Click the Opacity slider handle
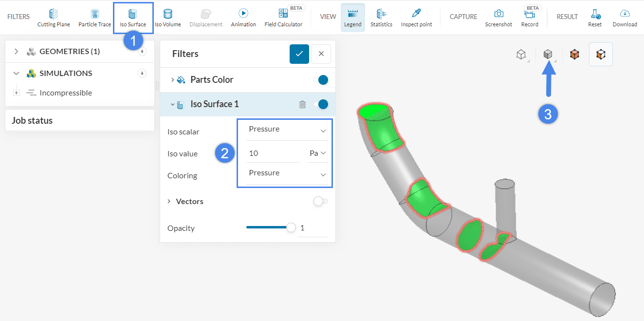644x321 pixels. (x=291, y=227)
